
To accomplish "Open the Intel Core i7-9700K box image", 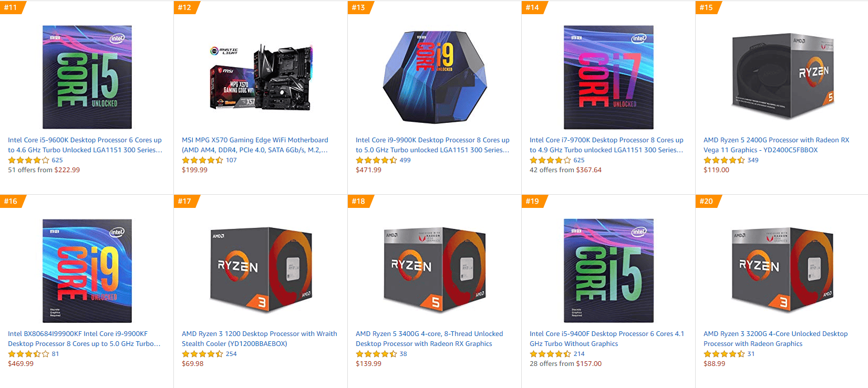I will (x=608, y=77).
